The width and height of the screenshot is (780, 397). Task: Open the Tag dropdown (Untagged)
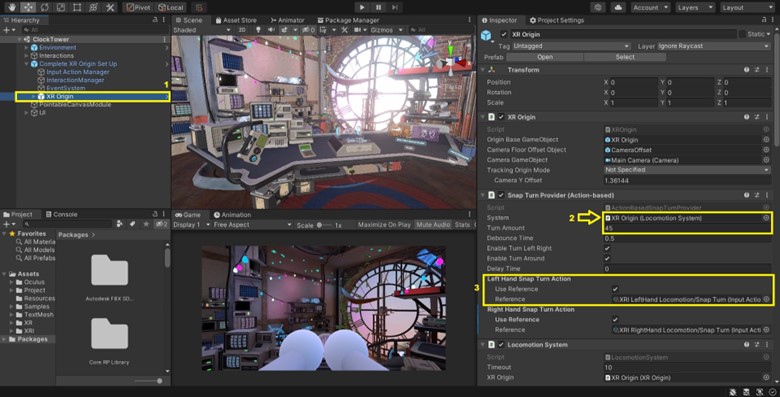(x=572, y=46)
